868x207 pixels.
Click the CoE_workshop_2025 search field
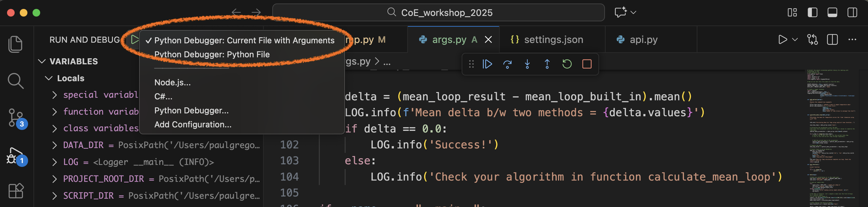pos(438,12)
